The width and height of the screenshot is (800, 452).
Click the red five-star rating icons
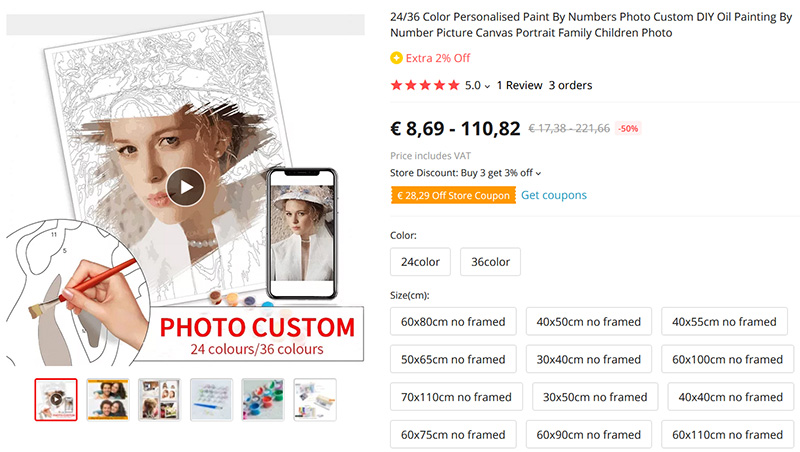pyautogui.click(x=425, y=86)
